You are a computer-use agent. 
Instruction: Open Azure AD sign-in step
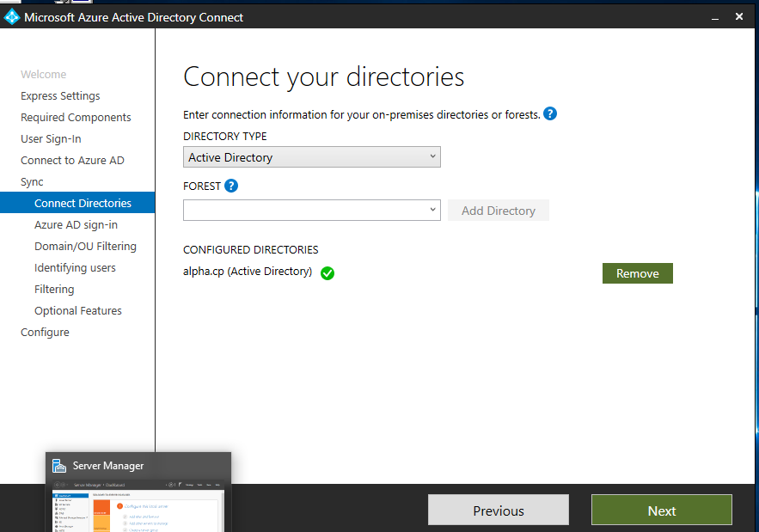76,224
